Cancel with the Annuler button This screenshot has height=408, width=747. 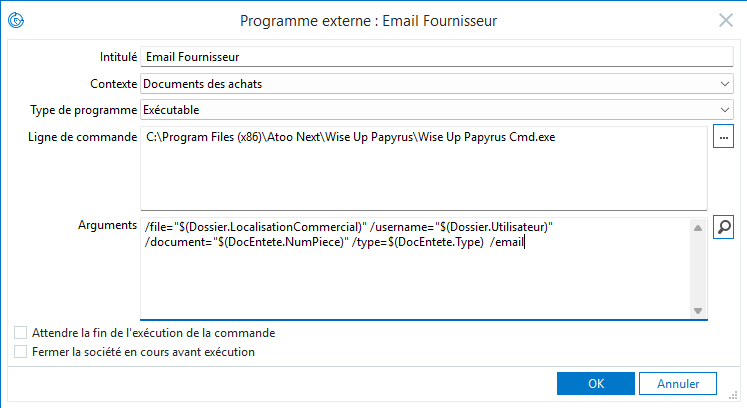point(678,383)
